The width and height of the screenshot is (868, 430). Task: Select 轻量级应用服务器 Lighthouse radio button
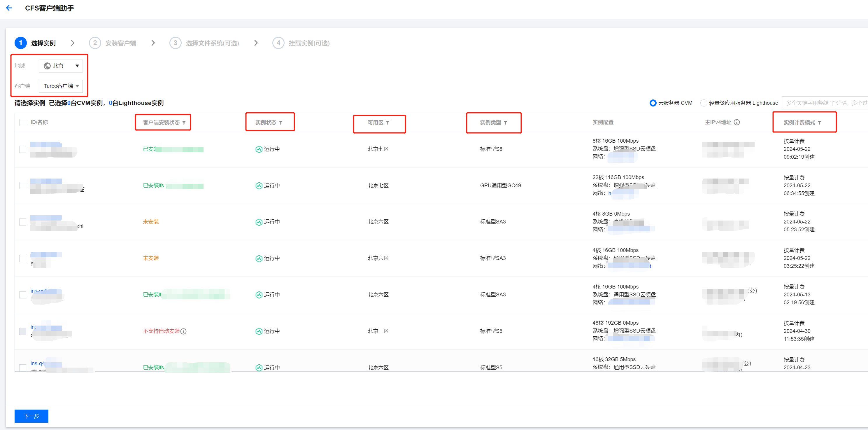pos(704,103)
